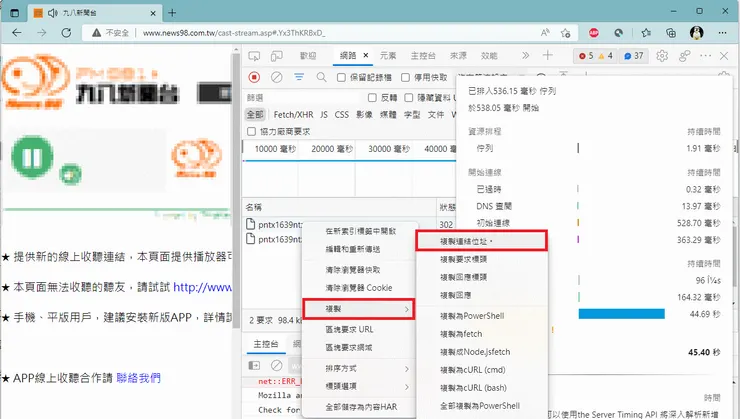Choose 複製為cURL (bash) in the submenu
The height and width of the screenshot is (419, 740).
[x=482, y=388]
